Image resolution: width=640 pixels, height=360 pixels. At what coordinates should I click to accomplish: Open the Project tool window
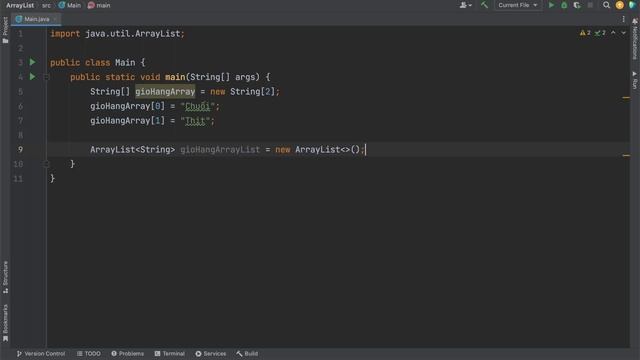pos(5,30)
